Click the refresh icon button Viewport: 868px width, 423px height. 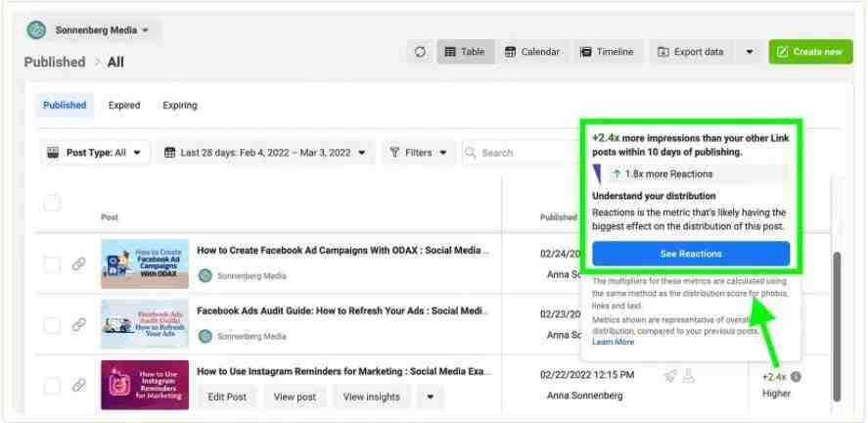coord(420,52)
